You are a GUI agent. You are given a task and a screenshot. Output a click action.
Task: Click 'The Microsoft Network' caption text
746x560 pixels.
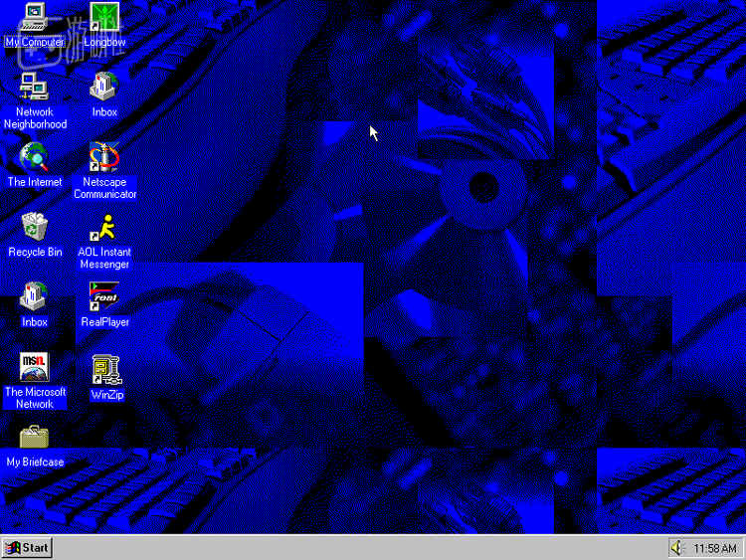pyautogui.click(x=35, y=398)
